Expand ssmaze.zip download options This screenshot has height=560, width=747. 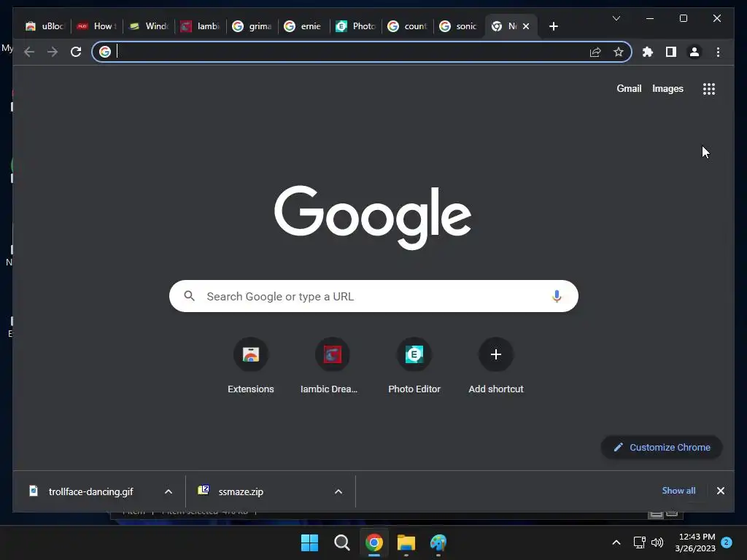pyautogui.click(x=338, y=491)
